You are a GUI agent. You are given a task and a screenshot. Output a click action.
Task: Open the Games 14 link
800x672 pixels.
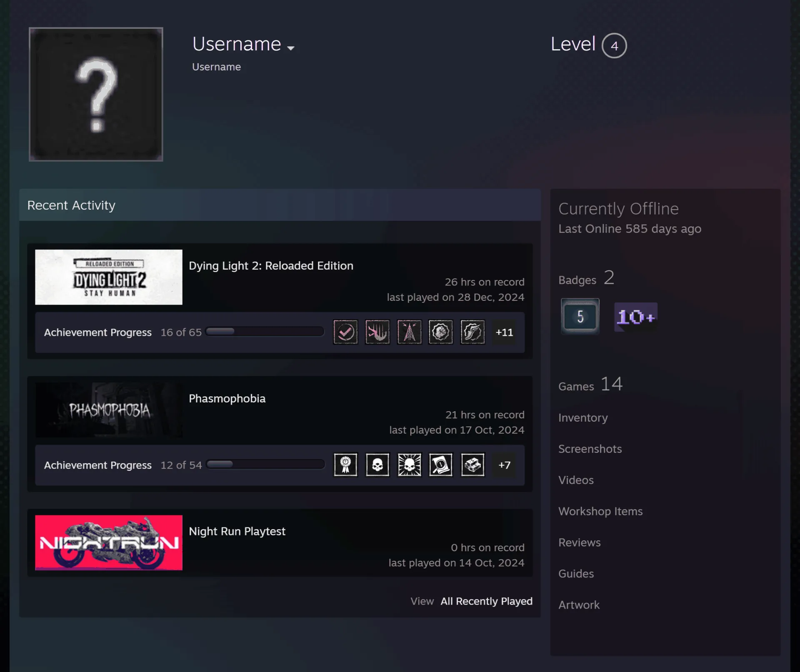(x=590, y=384)
